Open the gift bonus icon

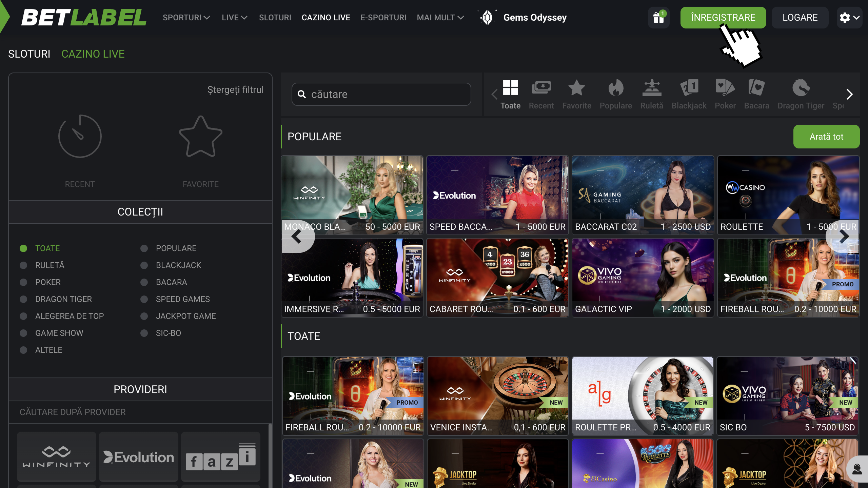tap(658, 18)
